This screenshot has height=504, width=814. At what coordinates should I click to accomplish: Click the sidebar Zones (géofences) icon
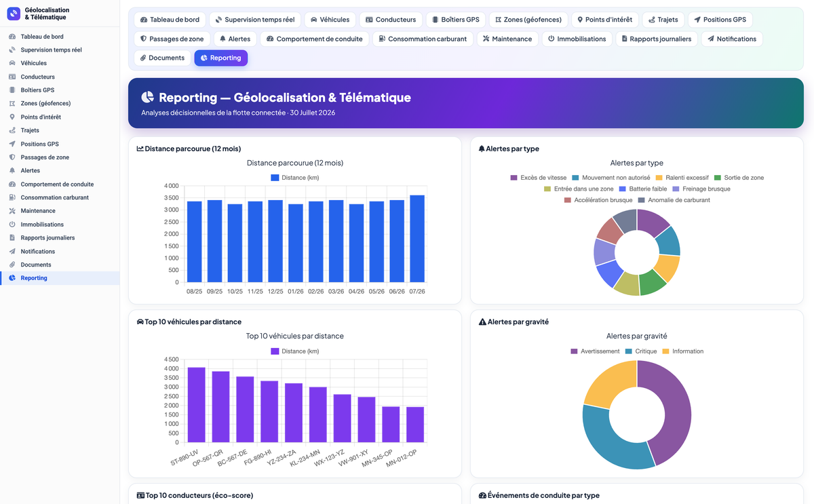(12, 104)
